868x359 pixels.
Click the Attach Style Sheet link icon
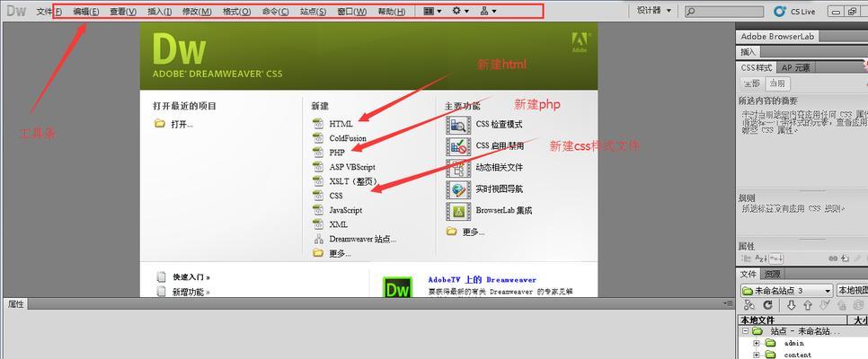click(x=833, y=258)
